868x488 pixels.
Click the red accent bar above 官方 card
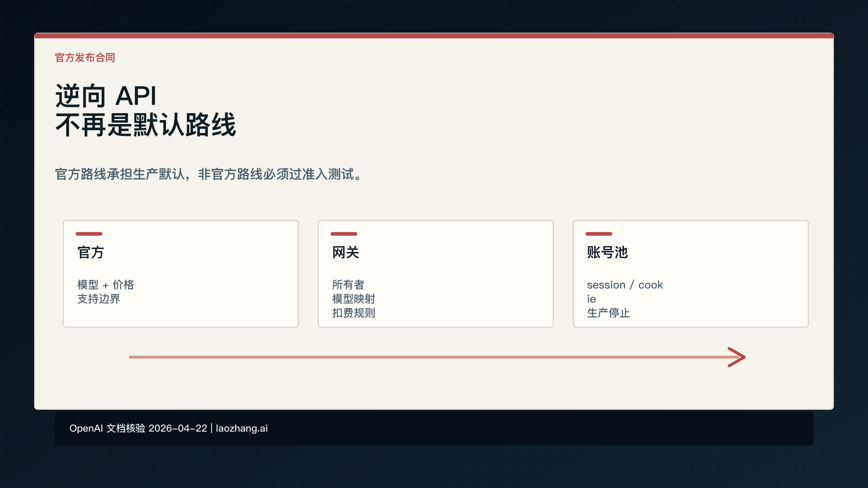(x=89, y=234)
